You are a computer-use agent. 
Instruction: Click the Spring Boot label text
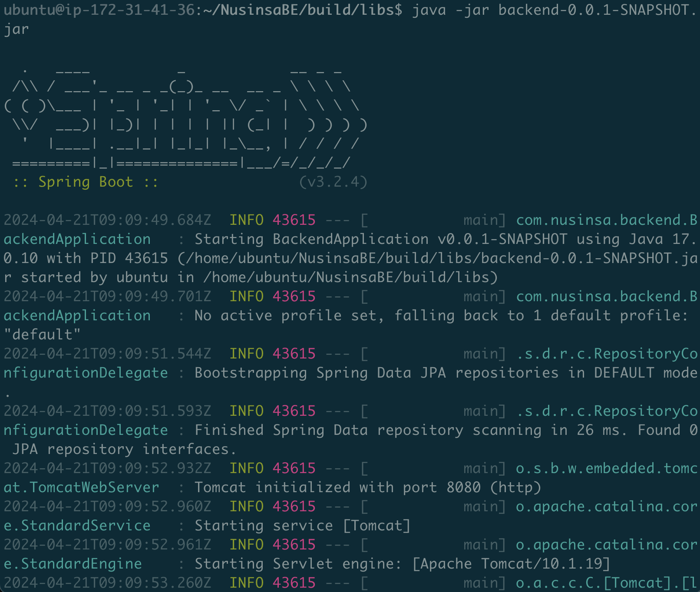[x=86, y=182]
